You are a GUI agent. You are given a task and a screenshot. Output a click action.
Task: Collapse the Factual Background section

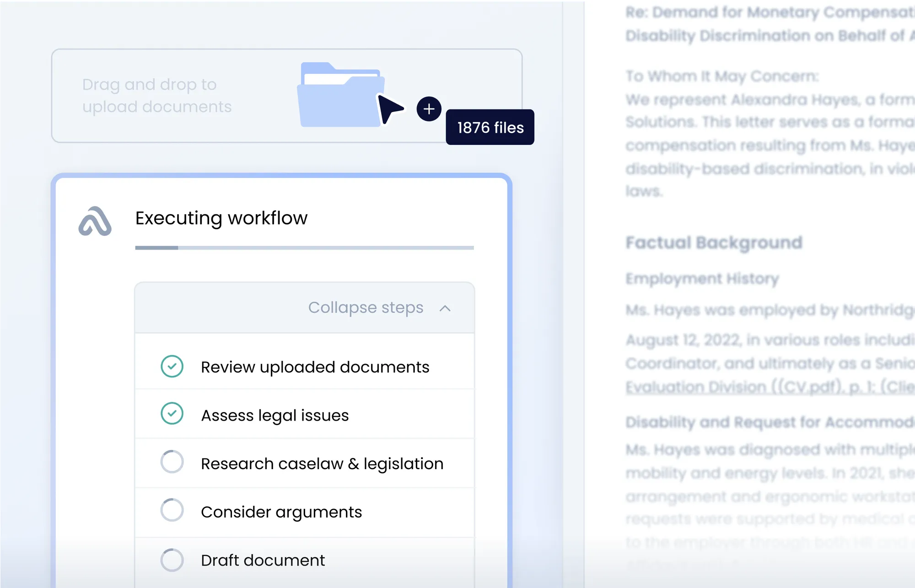click(x=714, y=242)
